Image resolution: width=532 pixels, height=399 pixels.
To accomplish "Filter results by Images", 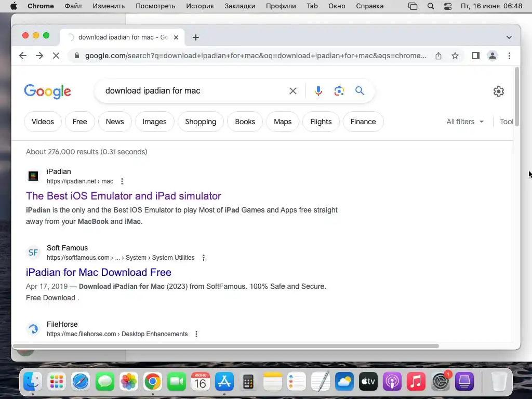I will click(154, 122).
